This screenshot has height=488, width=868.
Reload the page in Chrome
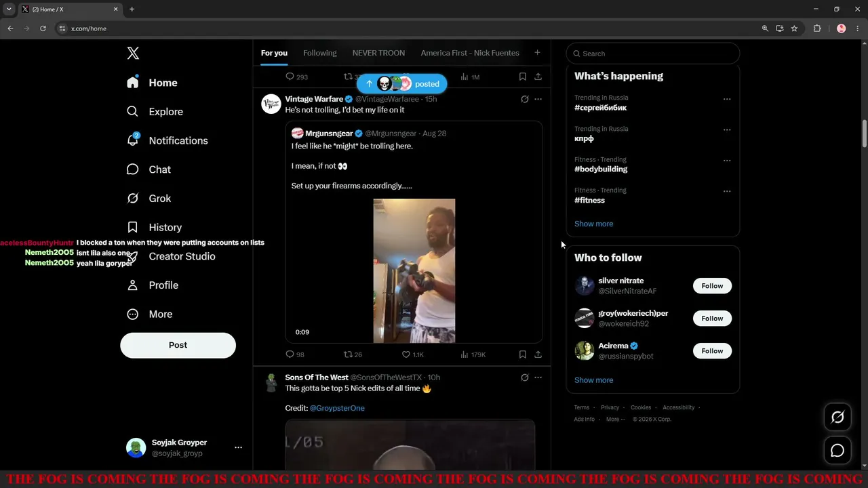43,28
